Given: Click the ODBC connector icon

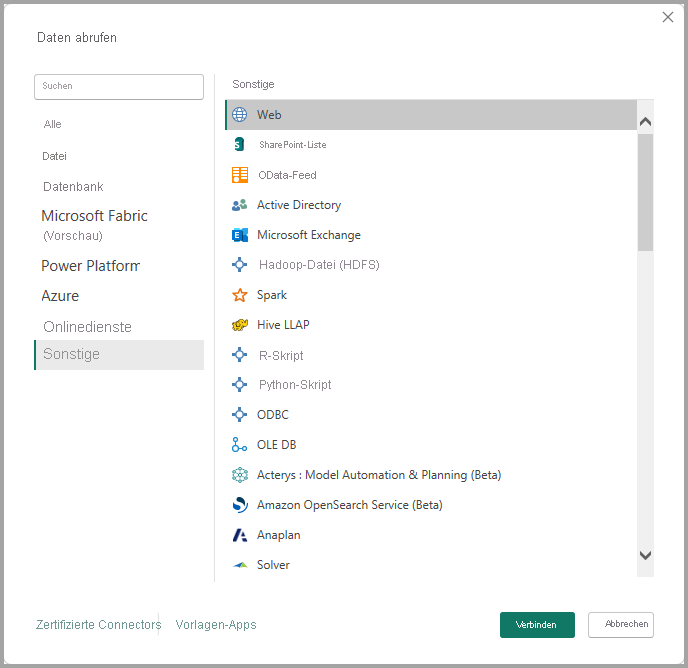Looking at the screenshot, I should coord(240,414).
